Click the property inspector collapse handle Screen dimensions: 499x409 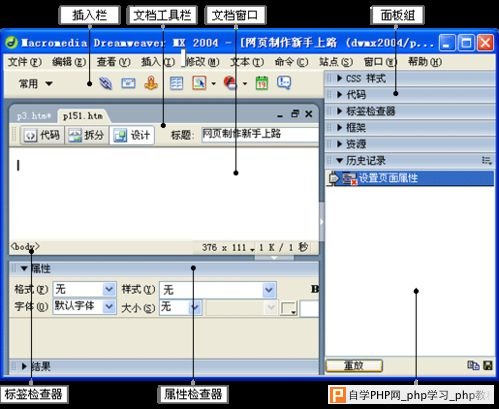pos(274,258)
